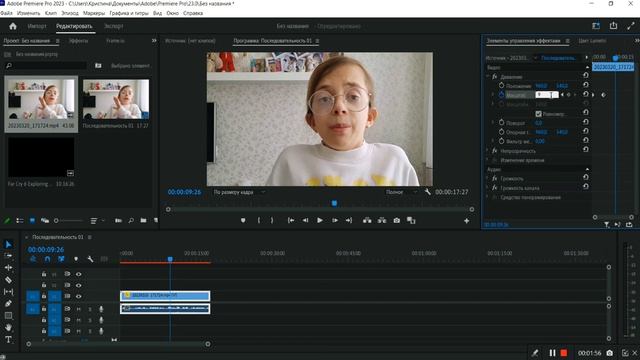Image resolution: width=640 pixels, height=360 pixels.
Task: Select the Type tool
Action: (x=8, y=340)
